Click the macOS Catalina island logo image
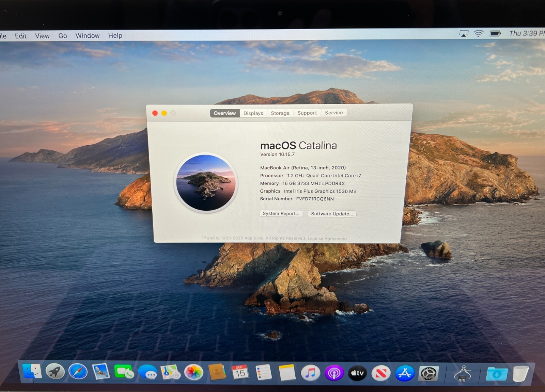The image size is (545, 392). point(206,183)
